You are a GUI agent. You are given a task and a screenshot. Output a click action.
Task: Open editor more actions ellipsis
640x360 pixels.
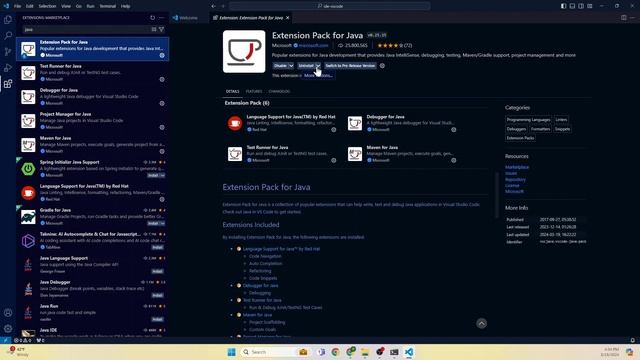coord(633,18)
